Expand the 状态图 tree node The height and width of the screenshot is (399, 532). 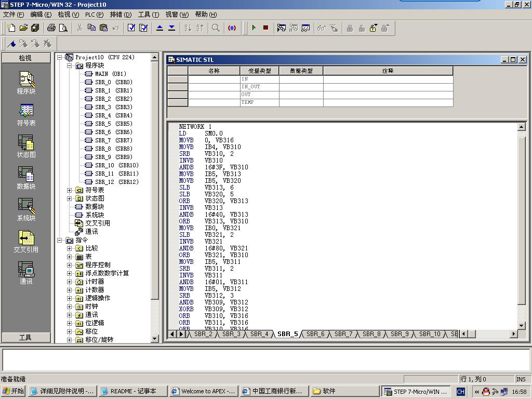tap(70, 198)
